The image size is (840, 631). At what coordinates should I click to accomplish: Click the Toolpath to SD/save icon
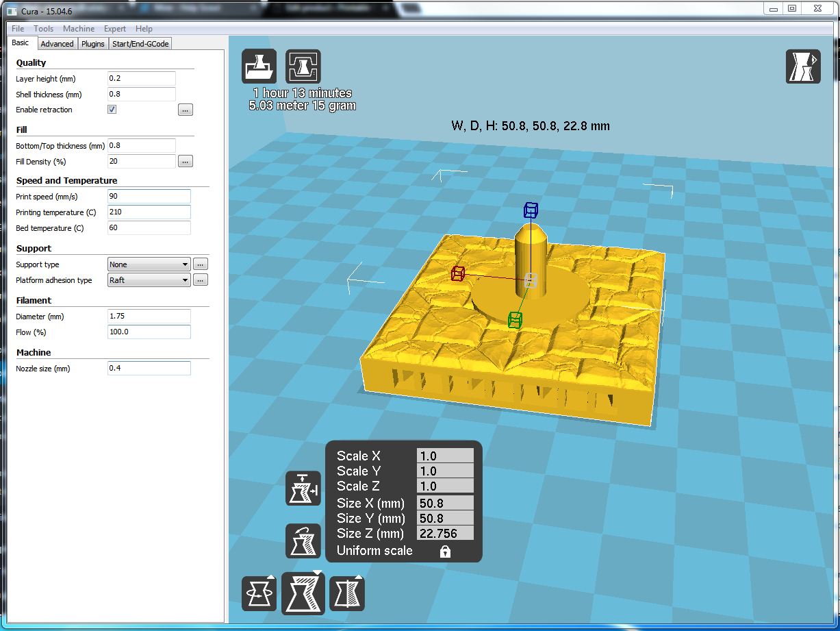point(303,66)
